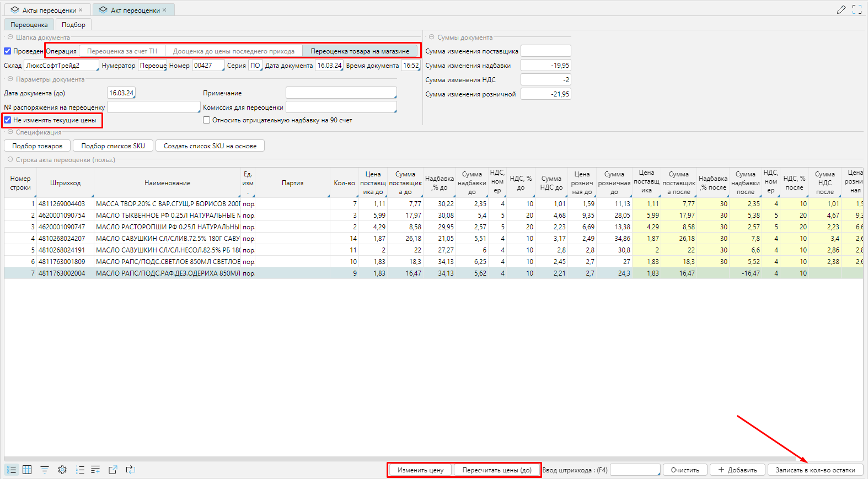The image size is (868, 479).
Task: Uncheck the "Проведен" checkbox
Action: coord(8,51)
